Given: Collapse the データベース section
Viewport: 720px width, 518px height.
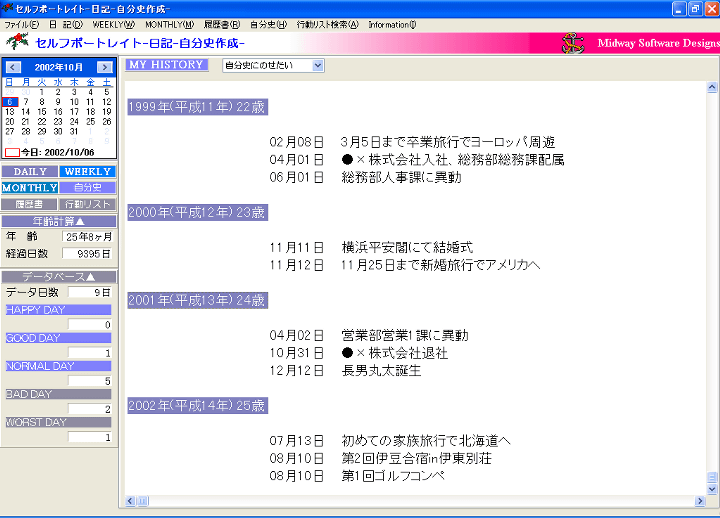Looking at the screenshot, I should click(59, 277).
